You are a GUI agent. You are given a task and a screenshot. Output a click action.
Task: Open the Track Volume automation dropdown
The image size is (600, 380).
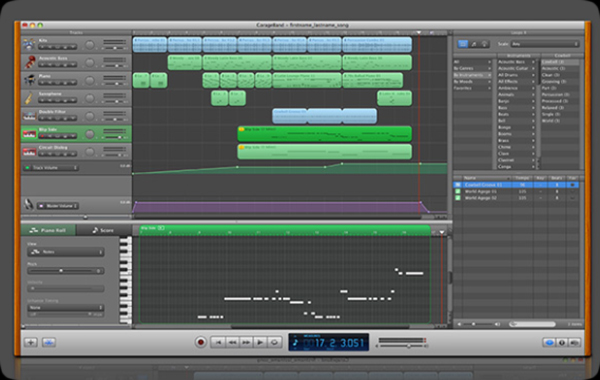51,168
